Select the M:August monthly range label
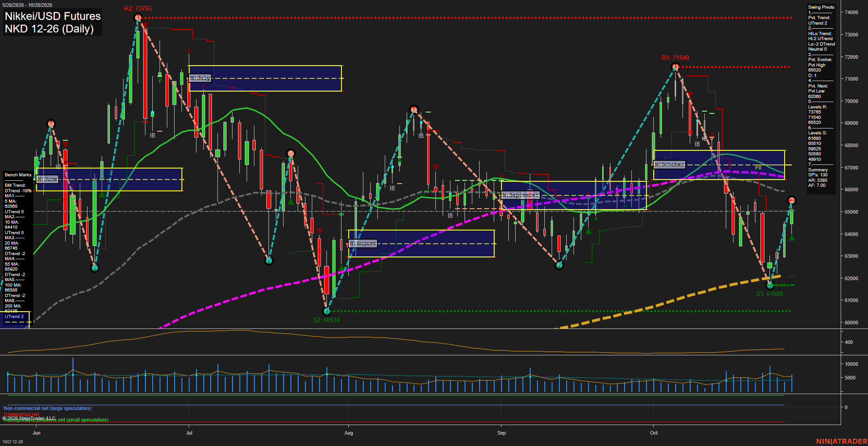 click(x=363, y=243)
